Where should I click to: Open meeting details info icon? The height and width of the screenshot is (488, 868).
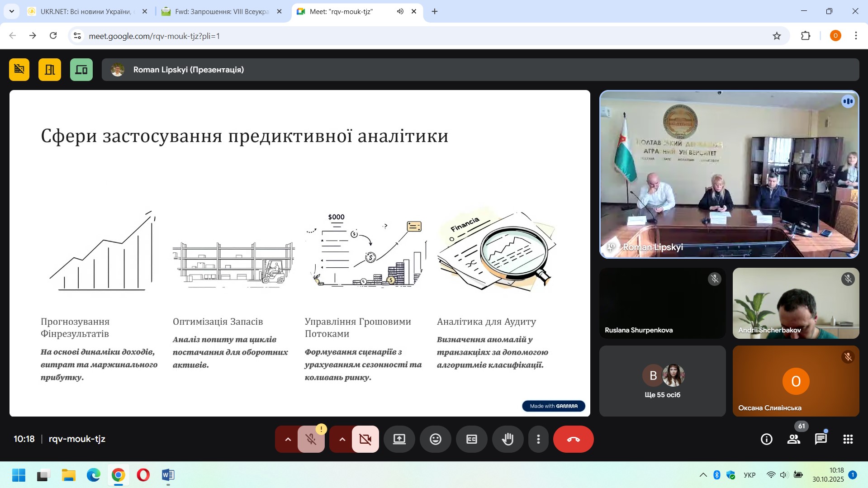click(x=766, y=439)
